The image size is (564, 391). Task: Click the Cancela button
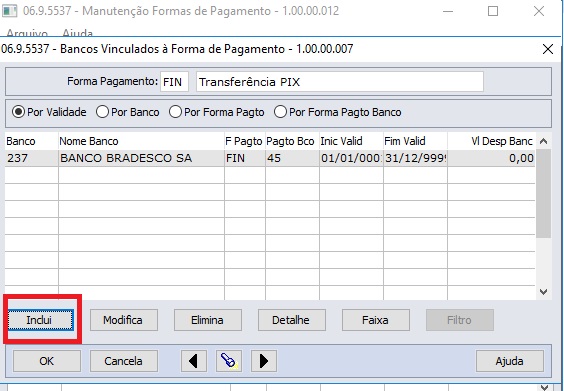click(x=124, y=361)
